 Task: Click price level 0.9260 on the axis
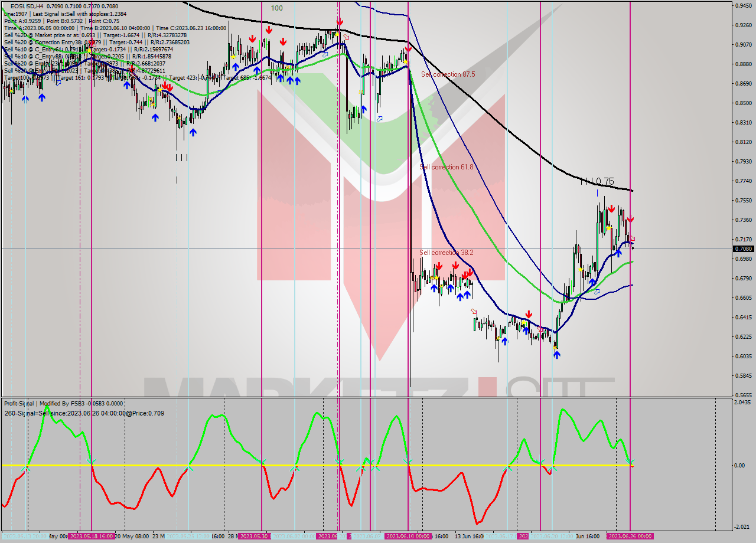(x=743, y=25)
